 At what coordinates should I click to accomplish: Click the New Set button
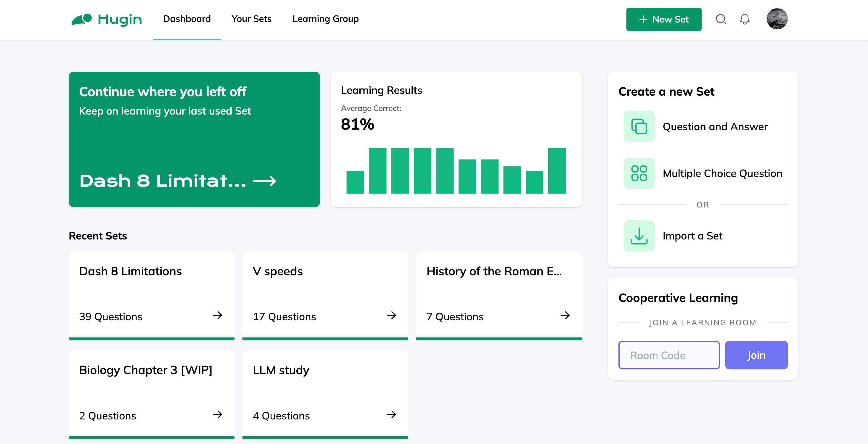664,19
